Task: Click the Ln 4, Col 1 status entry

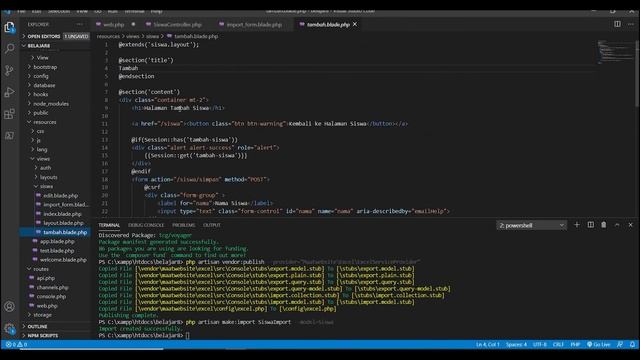Action: pyautogui.click(x=487, y=344)
